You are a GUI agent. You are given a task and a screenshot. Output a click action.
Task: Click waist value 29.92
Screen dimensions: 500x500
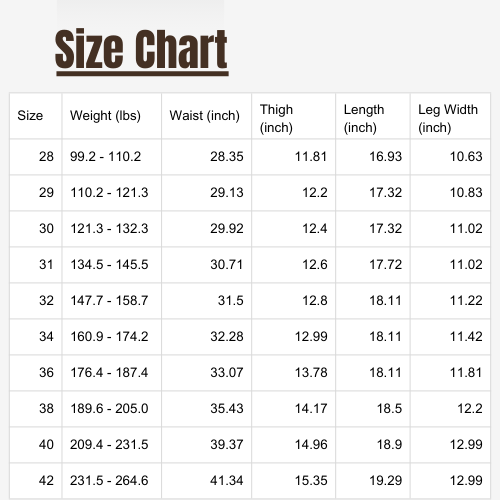pos(227,228)
